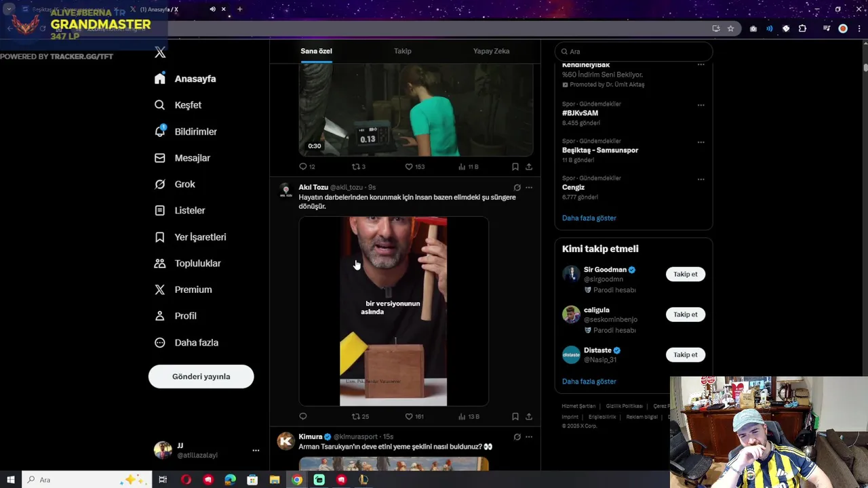Image resolution: width=868 pixels, height=488 pixels.
Task: Share Akıl Tozu's post
Action: tap(529, 416)
